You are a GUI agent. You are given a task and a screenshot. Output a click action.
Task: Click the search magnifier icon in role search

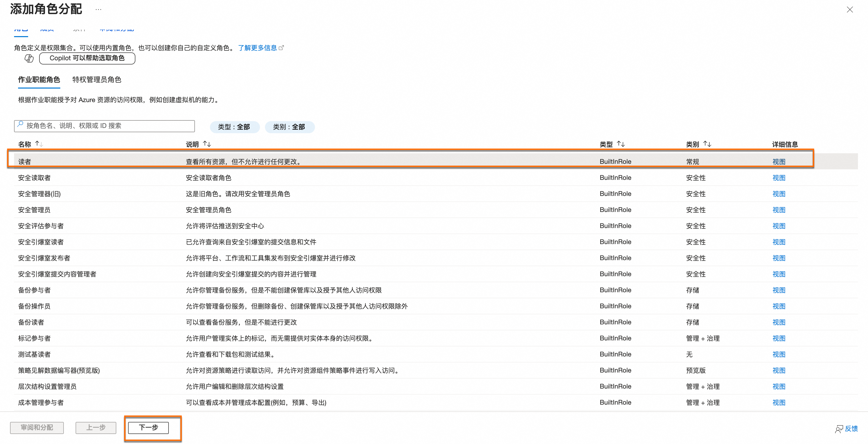pyautogui.click(x=20, y=124)
